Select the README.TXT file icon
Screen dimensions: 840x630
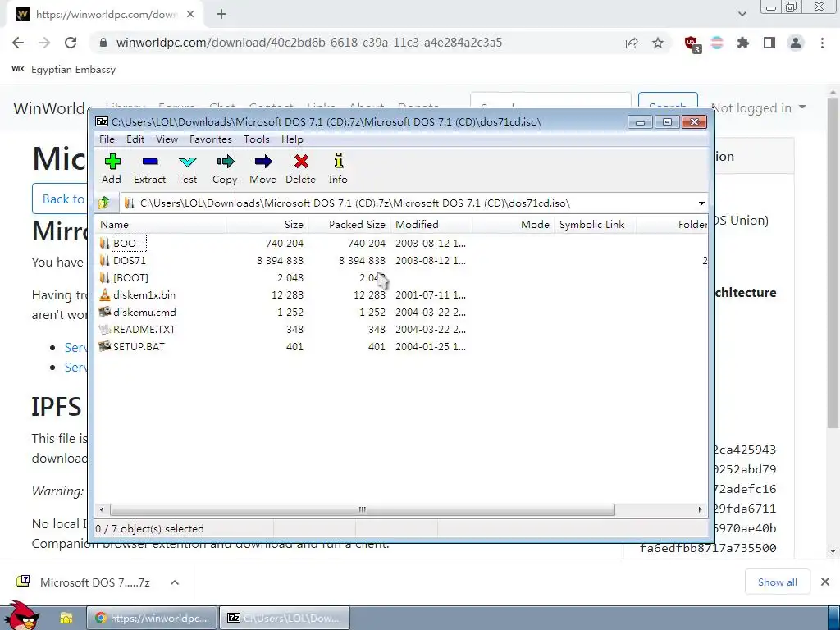[x=104, y=329]
